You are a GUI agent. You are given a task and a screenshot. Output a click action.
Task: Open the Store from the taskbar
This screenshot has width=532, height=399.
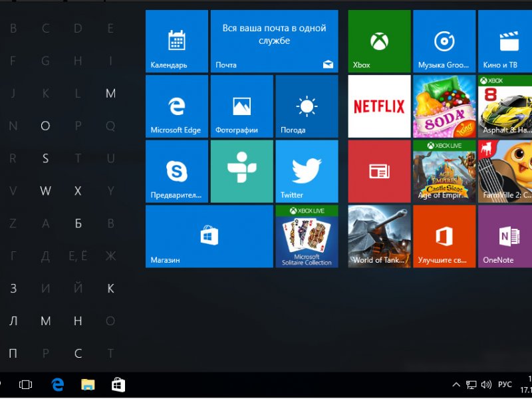click(x=118, y=385)
